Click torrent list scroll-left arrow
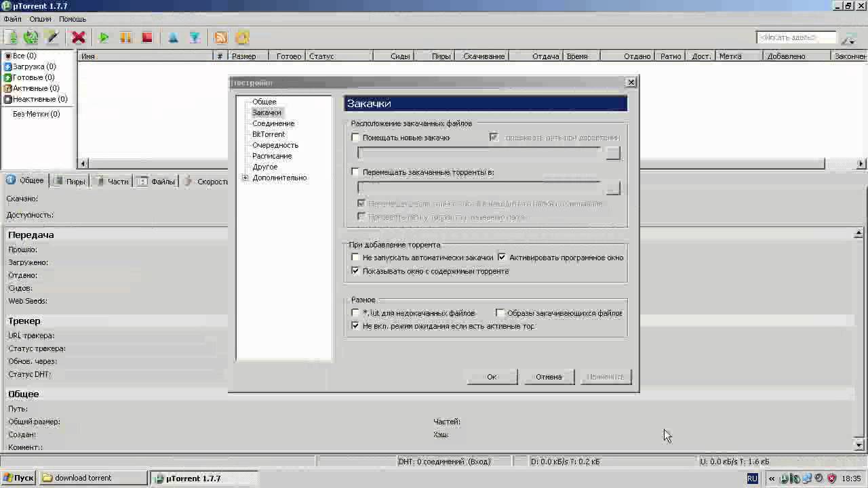The width and height of the screenshot is (868, 488). (x=83, y=163)
